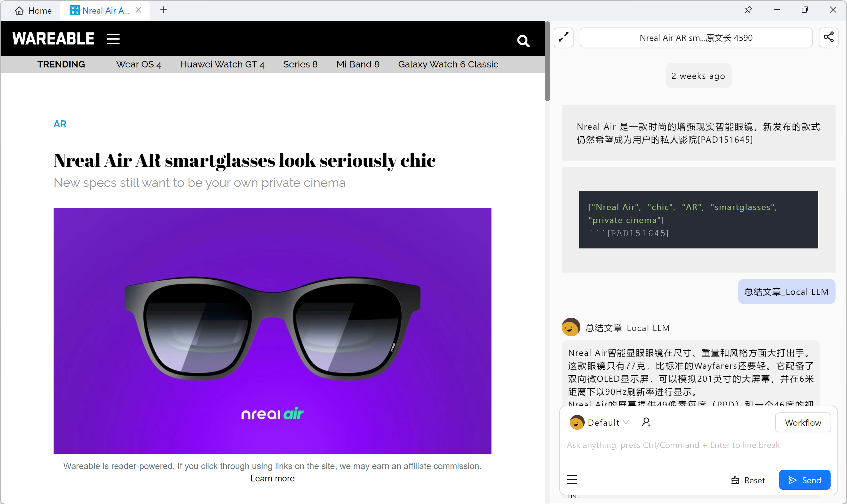The height and width of the screenshot is (504, 847).
Task: Reset the conversation
Action: [x=748, y=480]
